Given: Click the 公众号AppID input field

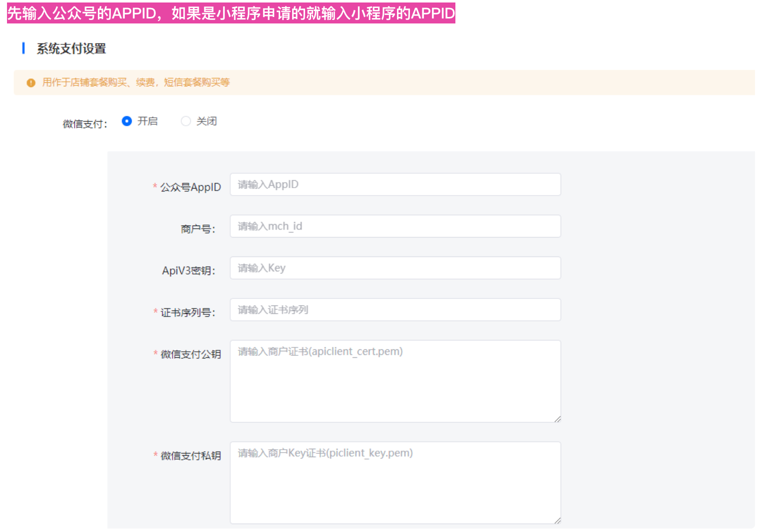Looking at the screenshot, I should click(395, 185).
